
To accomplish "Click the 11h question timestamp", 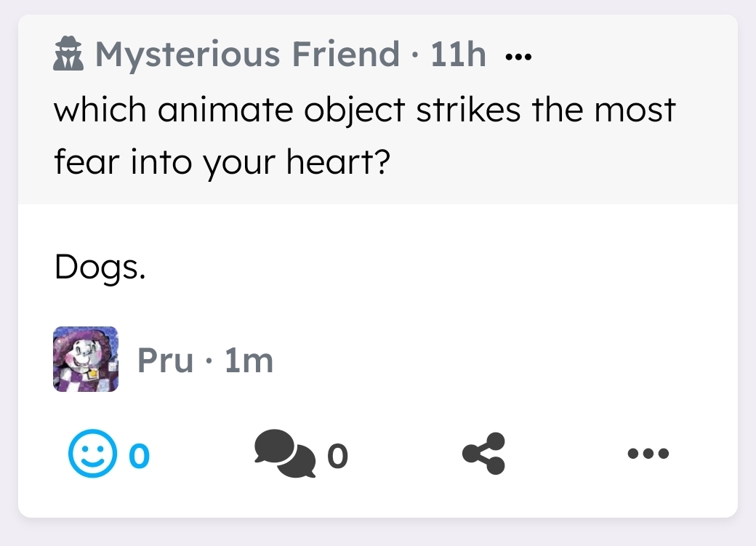I will pyautogui.click(x=458, y=55).
